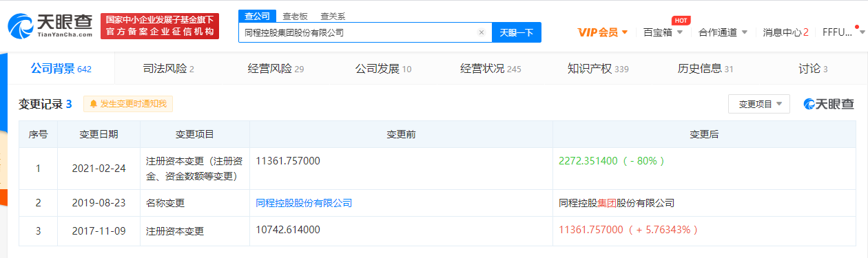This screenshot has width=868, height=258.
Task: Click the 变更后 column header
Action: click(704, 134)
